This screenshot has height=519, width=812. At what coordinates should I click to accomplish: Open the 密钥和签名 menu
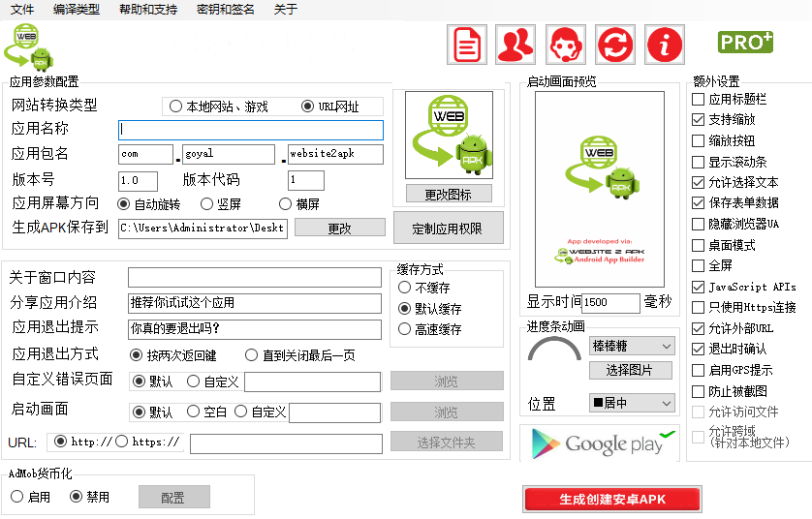[x=225, y=10]
